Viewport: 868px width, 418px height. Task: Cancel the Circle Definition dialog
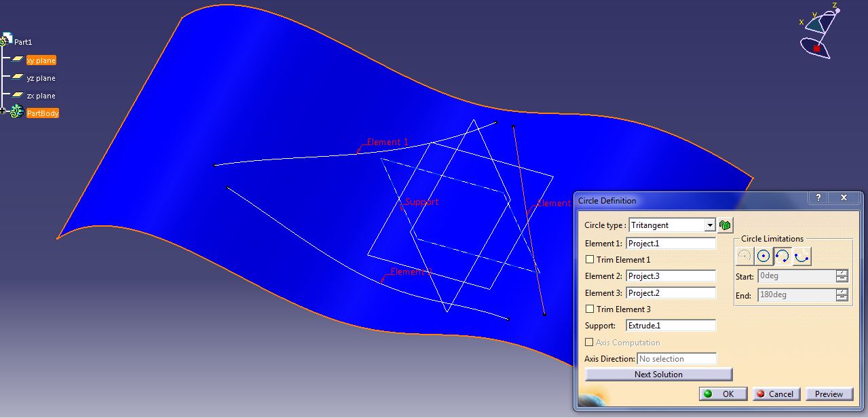[776, 394]
